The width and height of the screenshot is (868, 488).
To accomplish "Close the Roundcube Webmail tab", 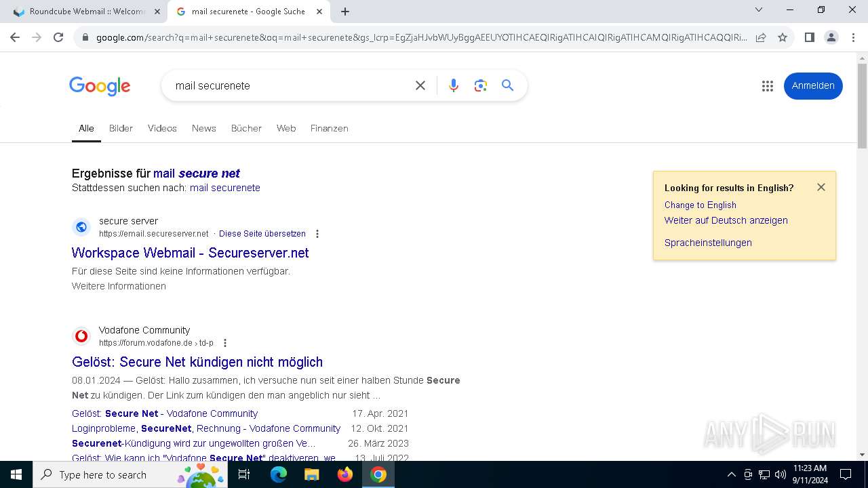I will point(157,12).
